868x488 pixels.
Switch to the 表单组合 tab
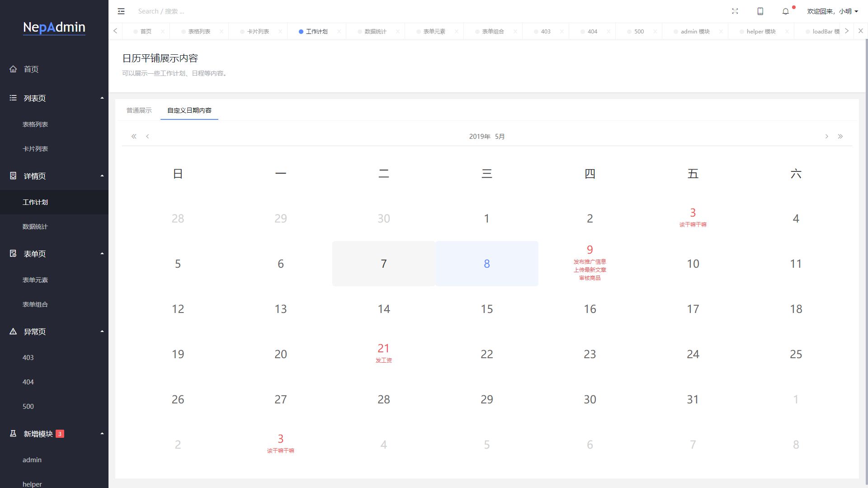point(493,32)
